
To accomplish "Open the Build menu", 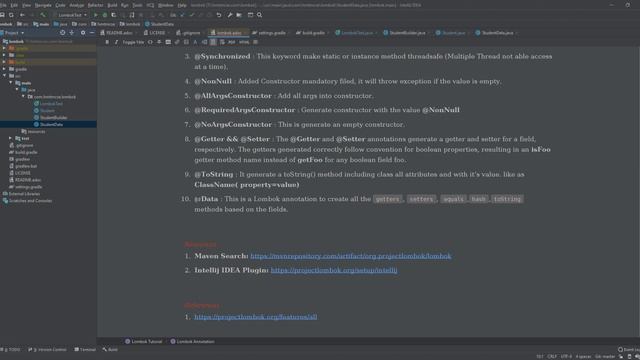I will point(112,5).
